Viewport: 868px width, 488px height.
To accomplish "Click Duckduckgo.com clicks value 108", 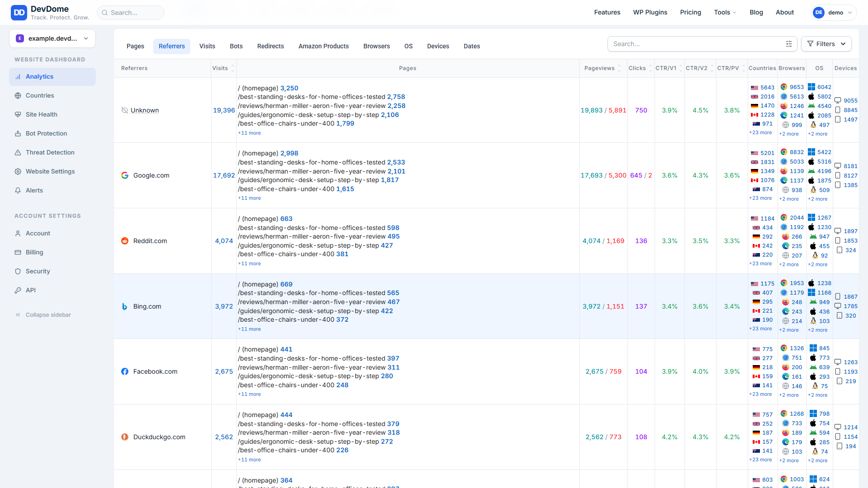I will (x=641, y=437).
